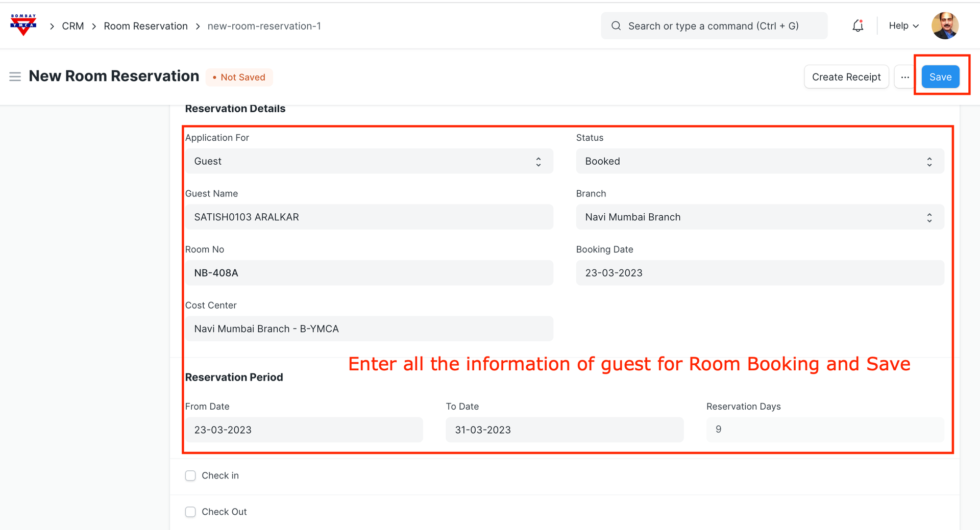
Task: Open the Status dropdown showing Booked
Action: tap(759, 161)
